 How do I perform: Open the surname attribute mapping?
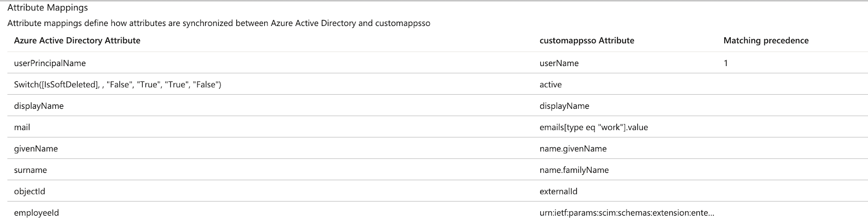(x=30, y=170)
